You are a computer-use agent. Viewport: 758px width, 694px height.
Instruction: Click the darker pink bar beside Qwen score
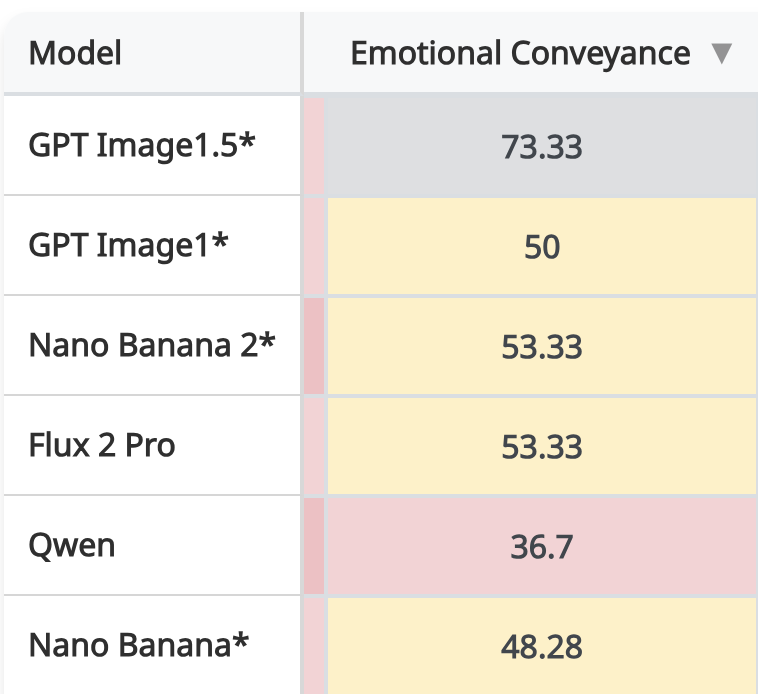click(x=314, y=546)
